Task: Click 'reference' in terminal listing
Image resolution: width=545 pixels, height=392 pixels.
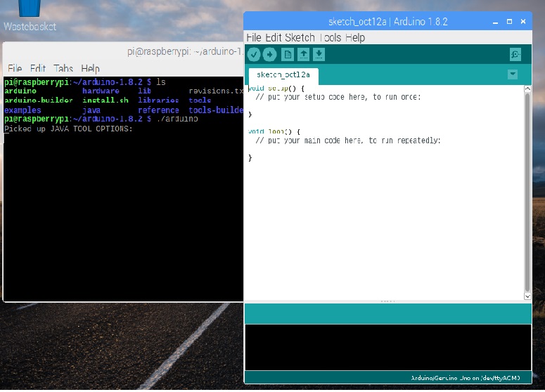Action: [158, 110]
